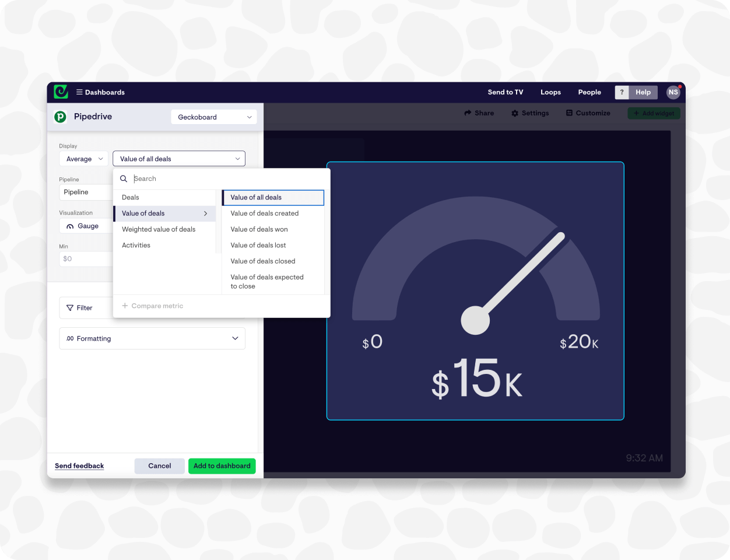Screen dimensions: 730x560
Task: Click the Cancel button
Action: coord(160,466)
